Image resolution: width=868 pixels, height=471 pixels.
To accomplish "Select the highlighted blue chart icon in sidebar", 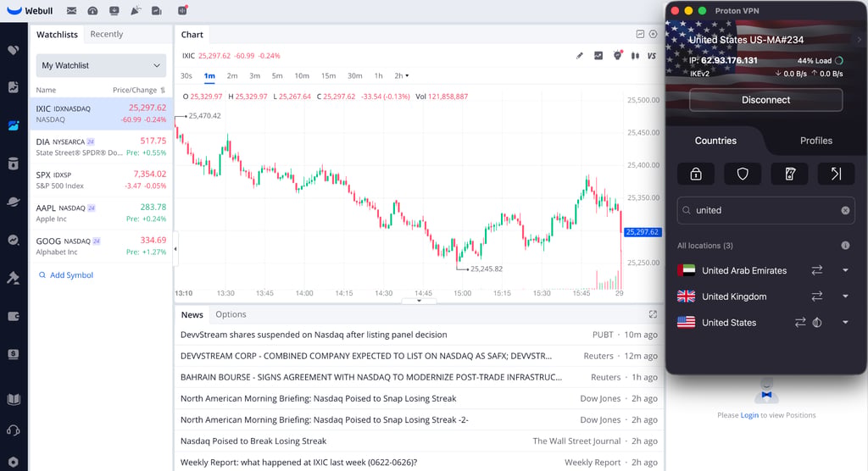I will pos(14,125).
